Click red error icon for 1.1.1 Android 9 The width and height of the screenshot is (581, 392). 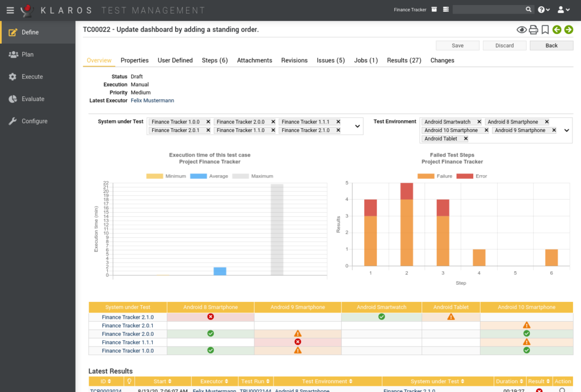tap(297, 342)
